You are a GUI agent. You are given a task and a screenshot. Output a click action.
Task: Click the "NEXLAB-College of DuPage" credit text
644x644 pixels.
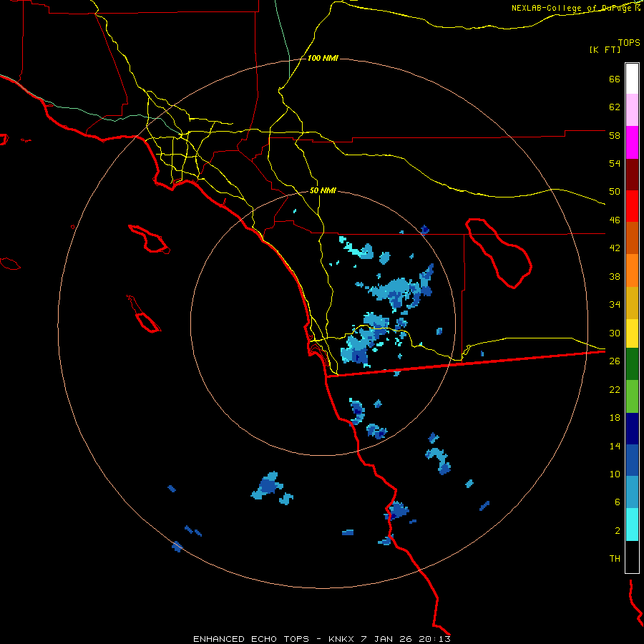pyautogui.click(x=572, y=8)
